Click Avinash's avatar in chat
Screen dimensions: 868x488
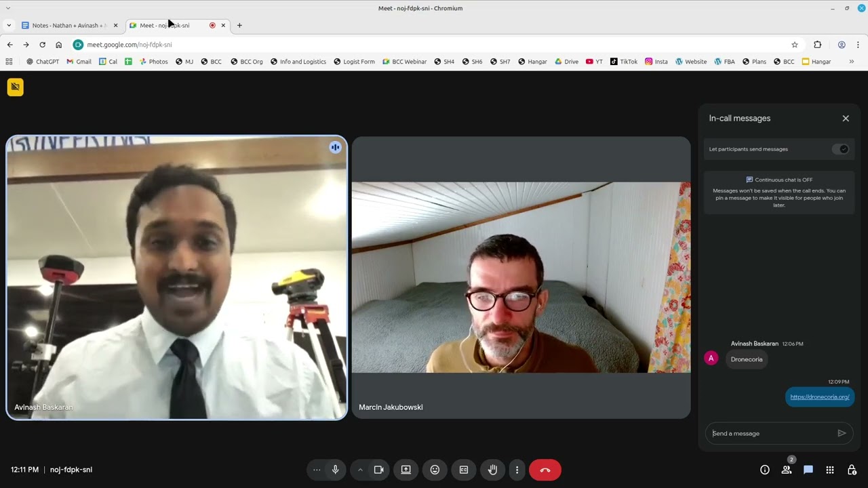pyautogui.click(x=711, y=359)
